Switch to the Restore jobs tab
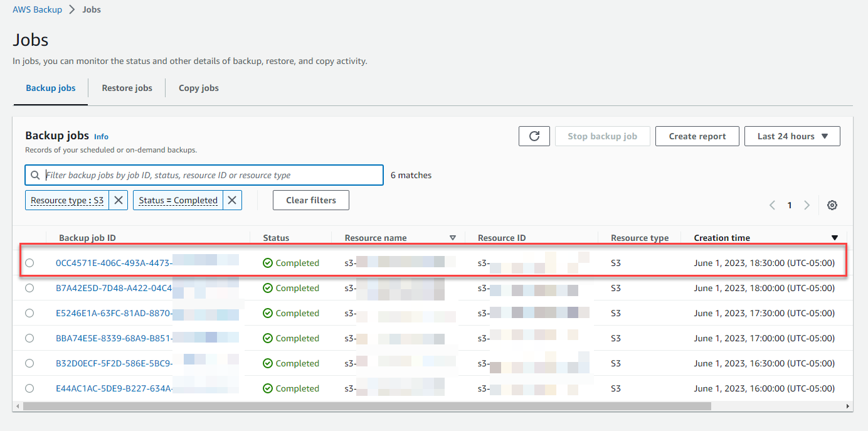Viewport: 868px width, 431px height. [x=127, y=88]
